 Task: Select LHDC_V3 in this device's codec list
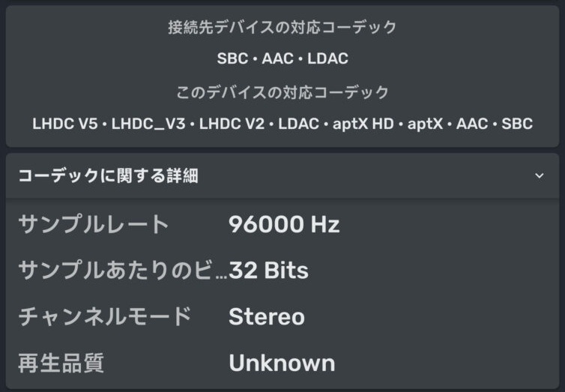coord(148,124)
